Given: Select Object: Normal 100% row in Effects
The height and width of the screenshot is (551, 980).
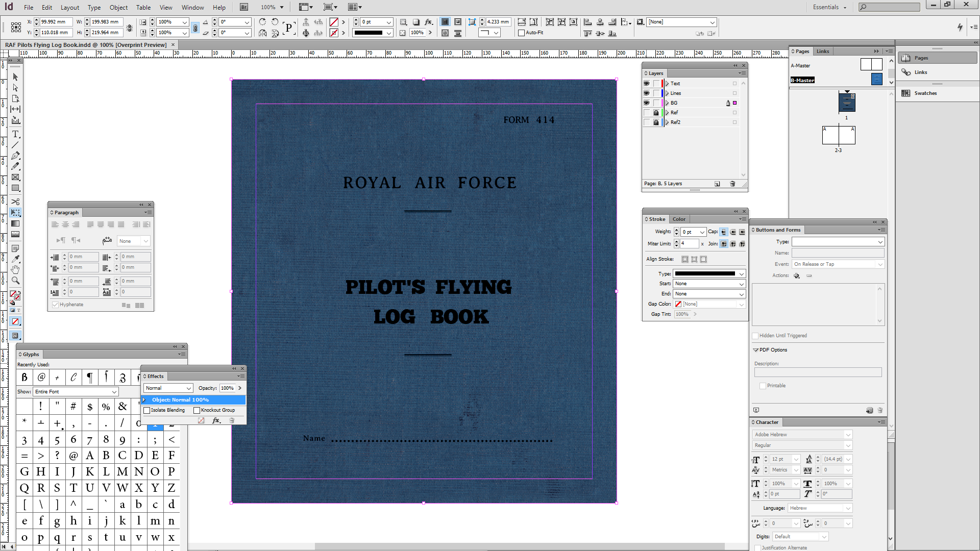Looking at the screenshot, I should (193, 400).
